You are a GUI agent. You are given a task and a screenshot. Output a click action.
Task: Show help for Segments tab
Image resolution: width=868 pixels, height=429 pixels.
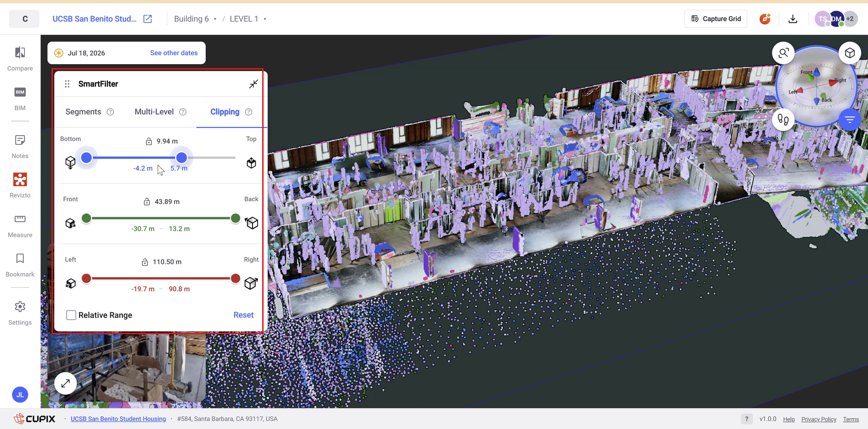coord(110,112)
